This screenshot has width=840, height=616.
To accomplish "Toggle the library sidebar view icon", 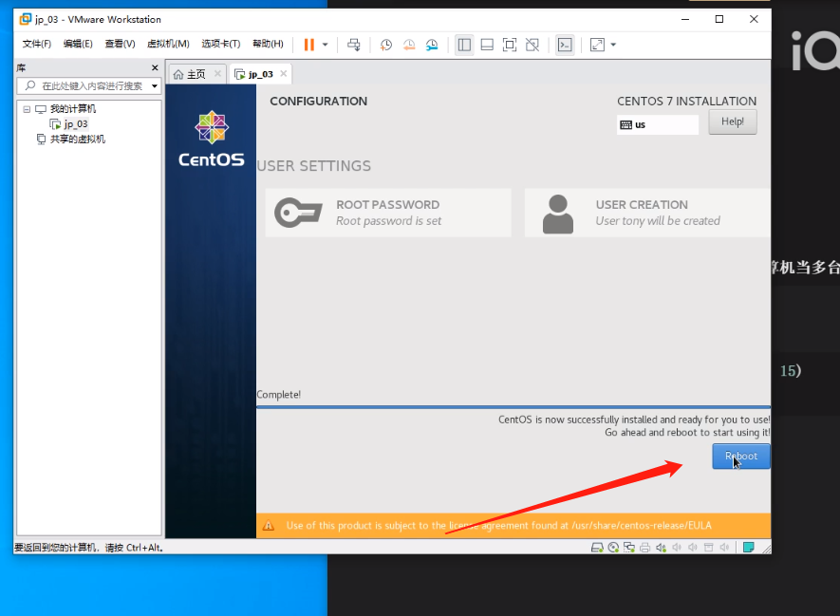I will pos(464,45).
